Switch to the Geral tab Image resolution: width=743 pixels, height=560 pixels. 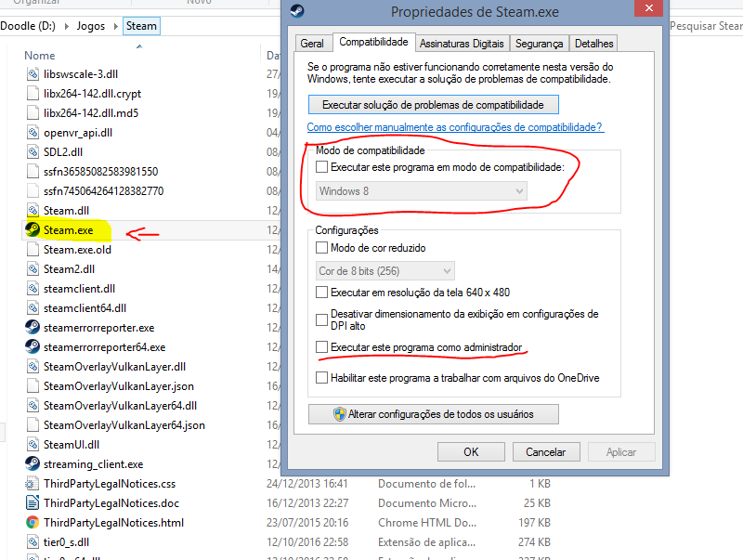(312, 44)
